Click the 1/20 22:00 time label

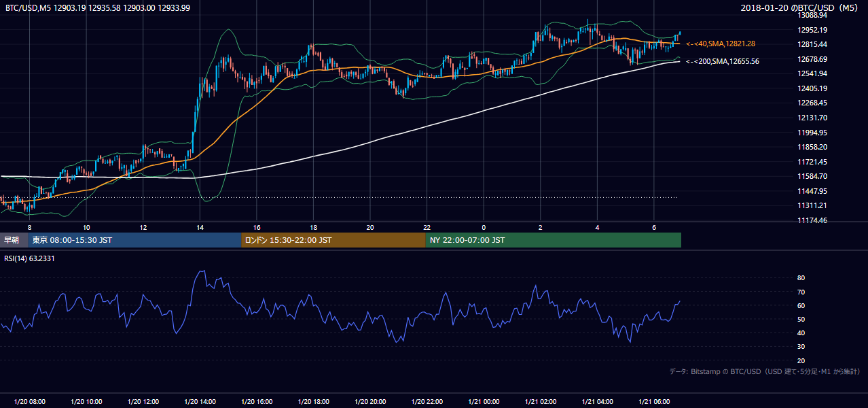pos(427,402)
